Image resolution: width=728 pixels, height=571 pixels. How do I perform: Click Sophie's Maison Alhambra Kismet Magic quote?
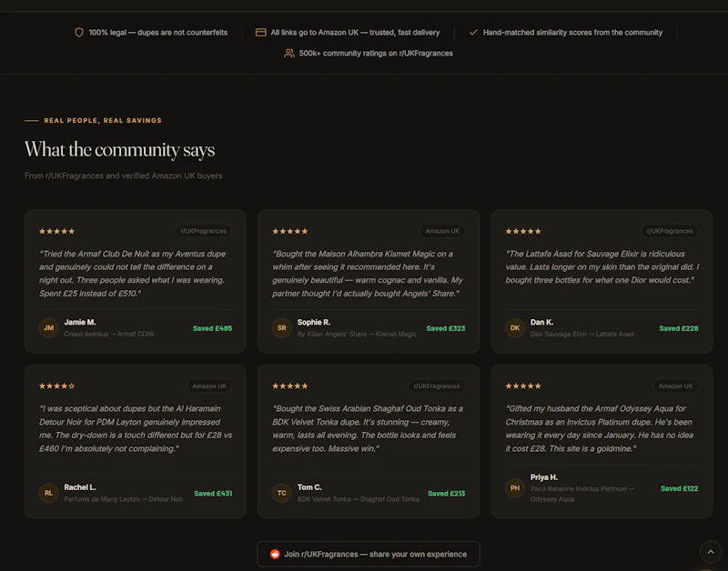[x=368, y=274]
